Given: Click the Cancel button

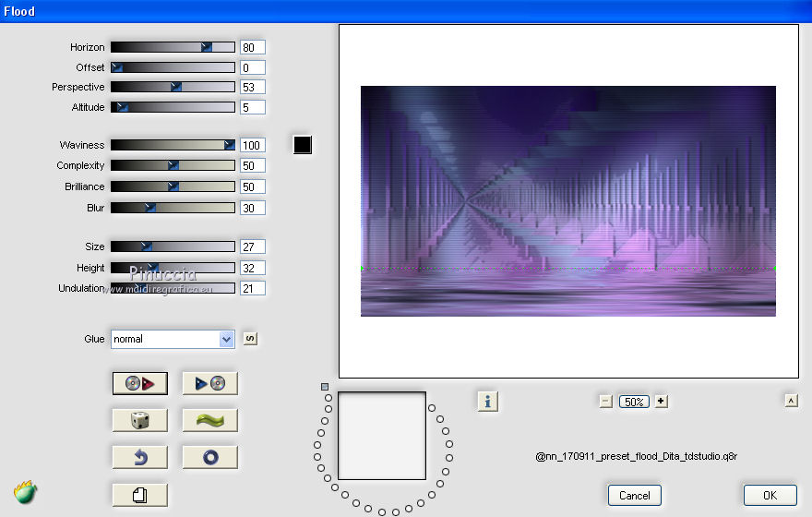Looking at the screenshot, I should click(x=635, y=495).
